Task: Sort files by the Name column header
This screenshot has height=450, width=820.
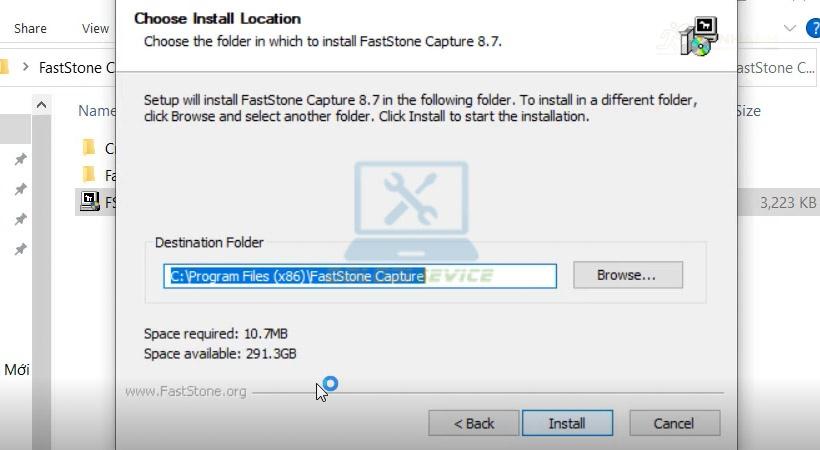Action: [97, 110]
